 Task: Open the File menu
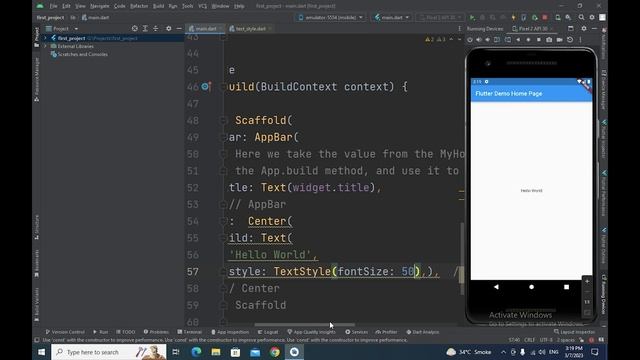53,6
